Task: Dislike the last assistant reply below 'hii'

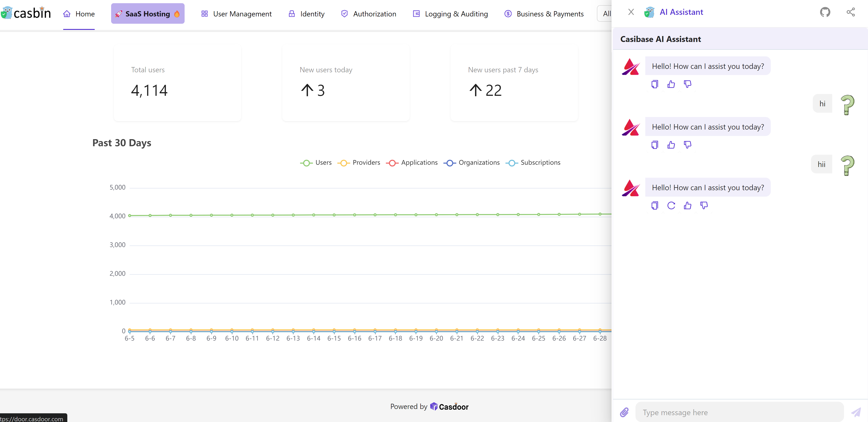Action: (704, 205)
